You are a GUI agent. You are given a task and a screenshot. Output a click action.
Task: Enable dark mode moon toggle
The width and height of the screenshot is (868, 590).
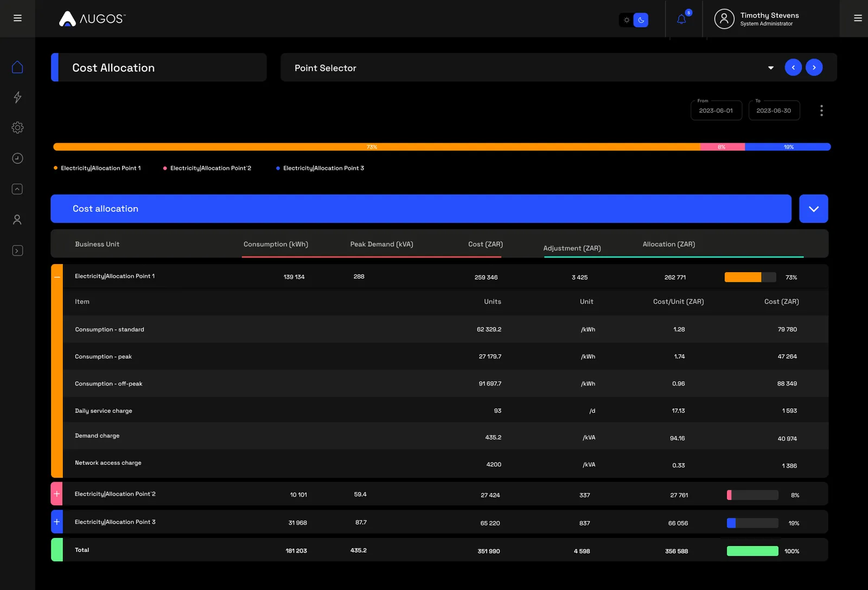641,20
